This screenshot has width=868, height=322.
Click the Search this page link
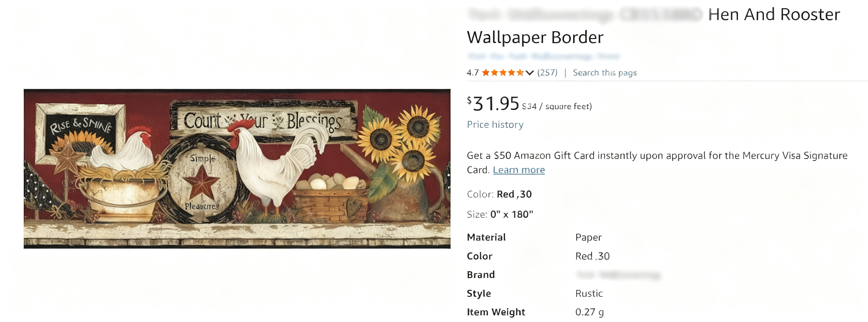click(605, 73)
